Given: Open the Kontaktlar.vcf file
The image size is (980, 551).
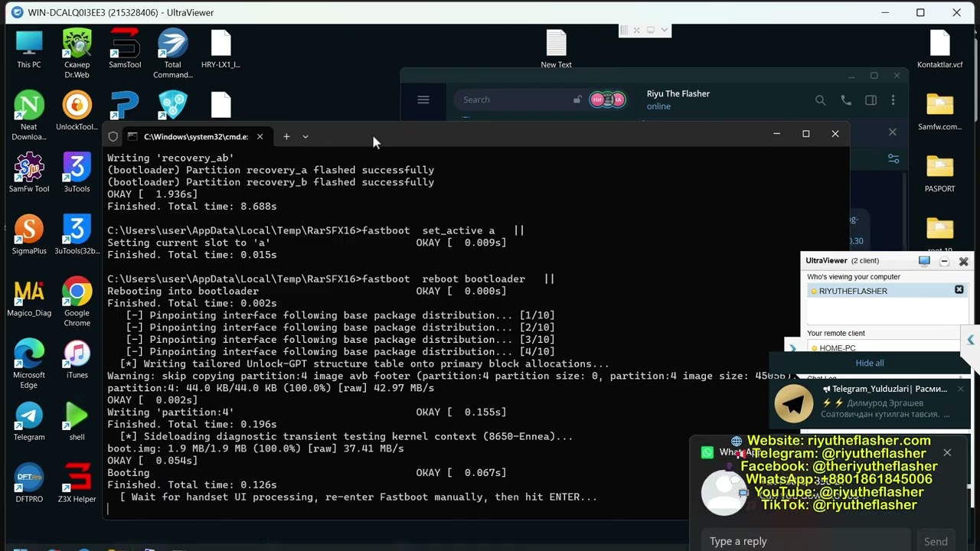Looking at the screenshot, I should [939, 49].
